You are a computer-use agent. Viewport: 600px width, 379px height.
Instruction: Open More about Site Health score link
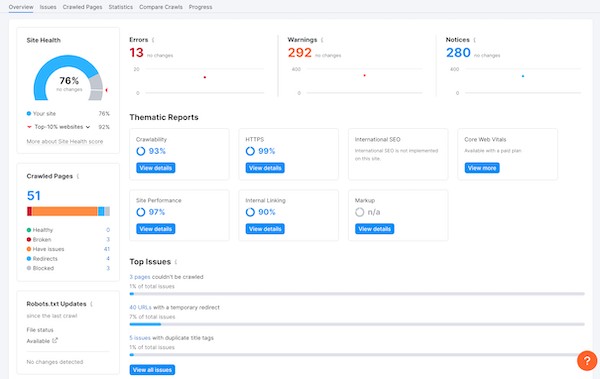point(65,141)
